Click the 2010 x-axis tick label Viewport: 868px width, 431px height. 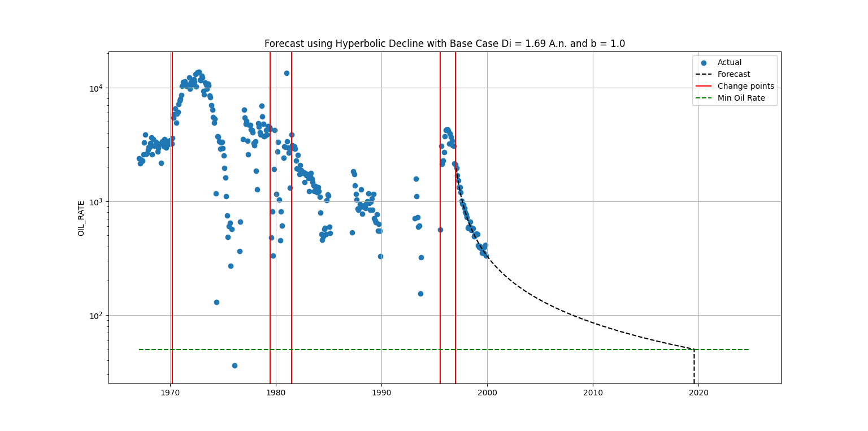(593, 393)
